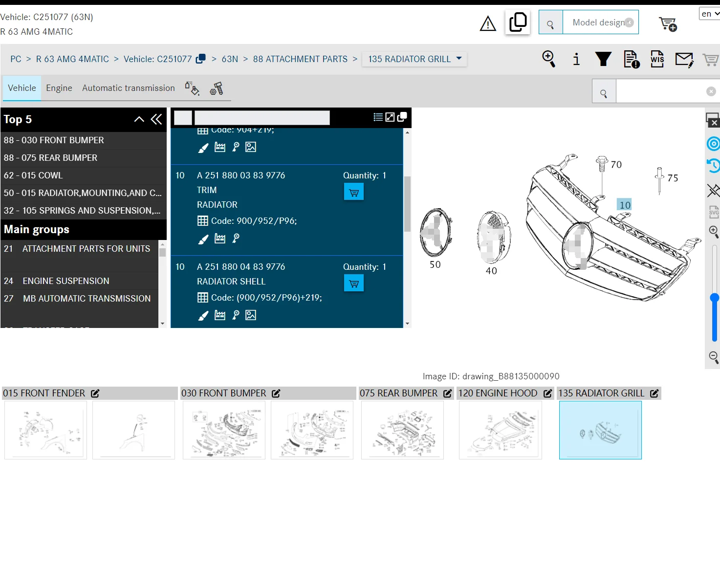Go to 63N breadcrumb link
720x588 pixels.
pos(230,59)
